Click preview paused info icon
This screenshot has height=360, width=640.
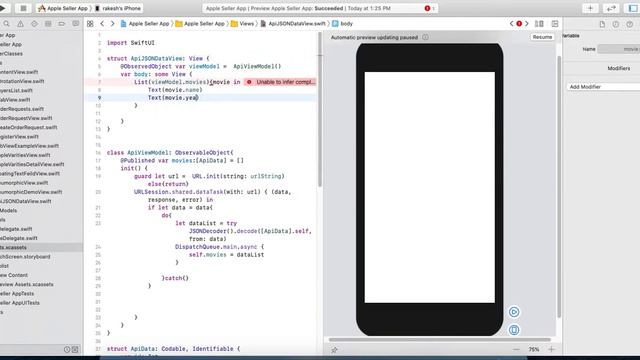(425, 37)
